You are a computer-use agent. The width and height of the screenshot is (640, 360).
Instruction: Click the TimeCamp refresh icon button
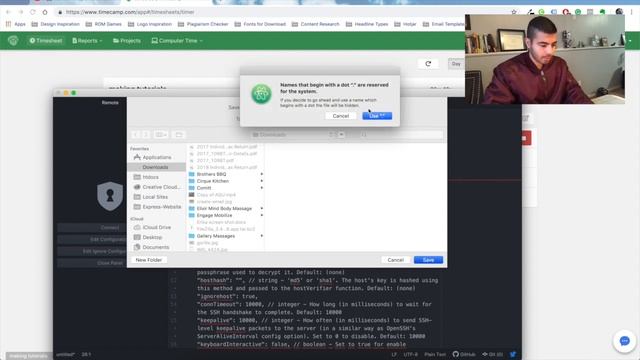[428, 64]
